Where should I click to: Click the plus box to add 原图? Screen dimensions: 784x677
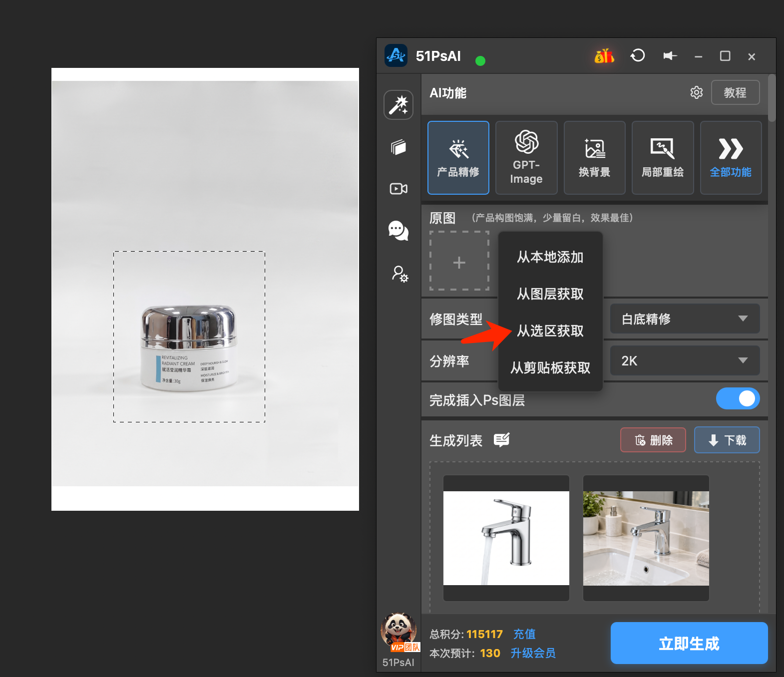click(459, 261)
